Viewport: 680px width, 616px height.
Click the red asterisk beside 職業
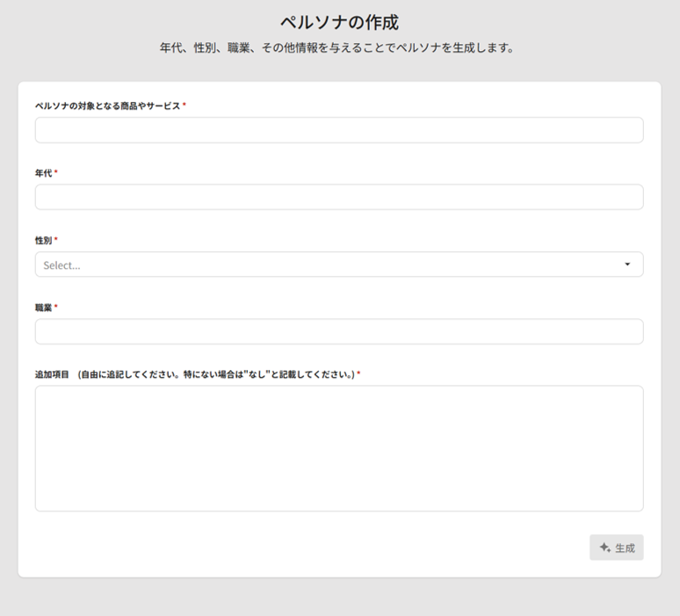(56, 308)
